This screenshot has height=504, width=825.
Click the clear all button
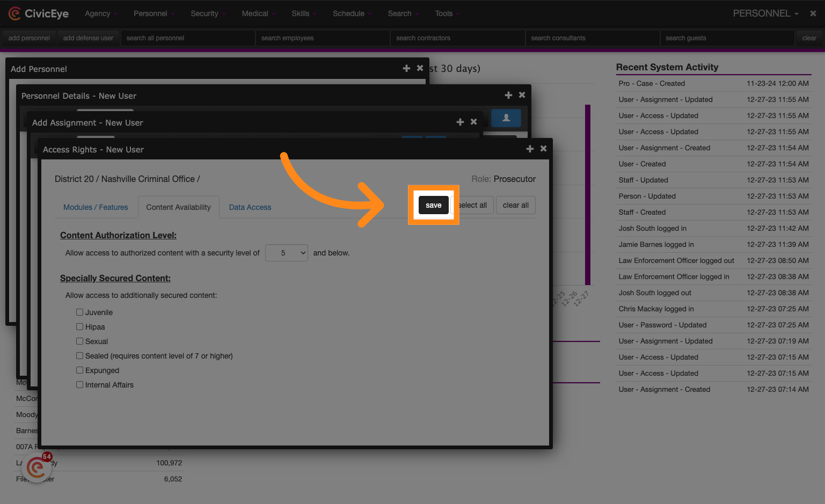[x=516, y=205]
